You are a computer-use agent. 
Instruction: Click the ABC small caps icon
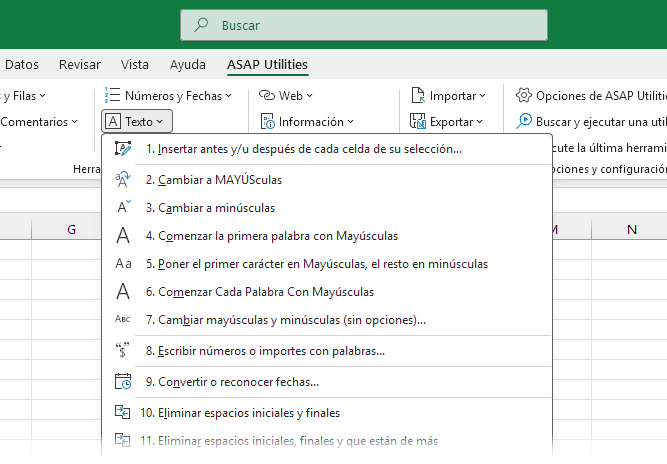click(123, 319)
